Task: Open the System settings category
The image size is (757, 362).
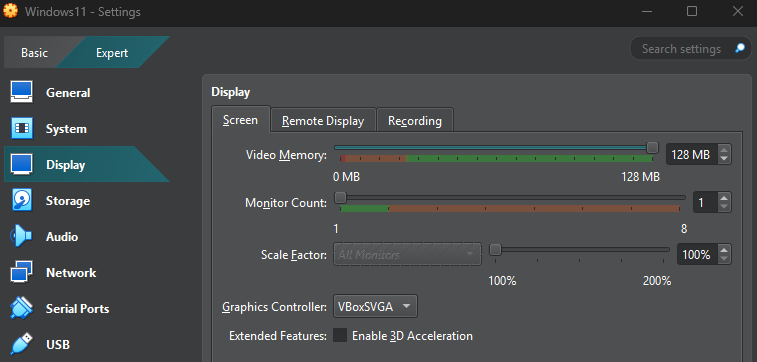Action: 87,128
